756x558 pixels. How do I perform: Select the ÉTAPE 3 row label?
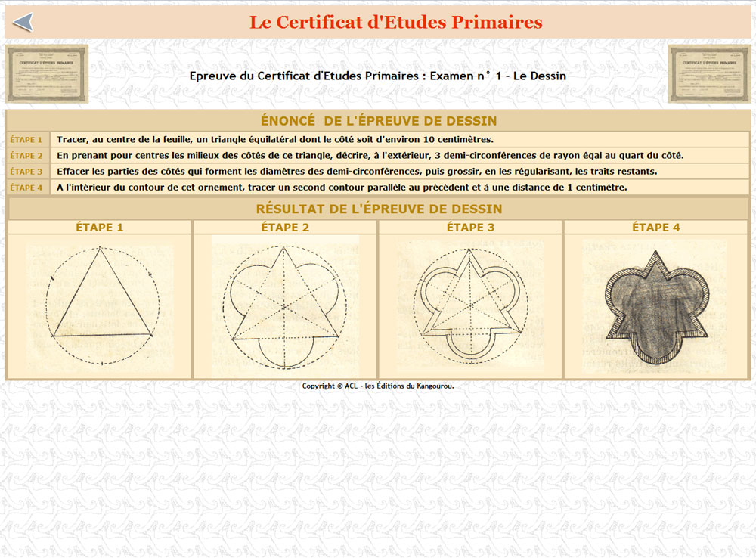click(26, 172)
